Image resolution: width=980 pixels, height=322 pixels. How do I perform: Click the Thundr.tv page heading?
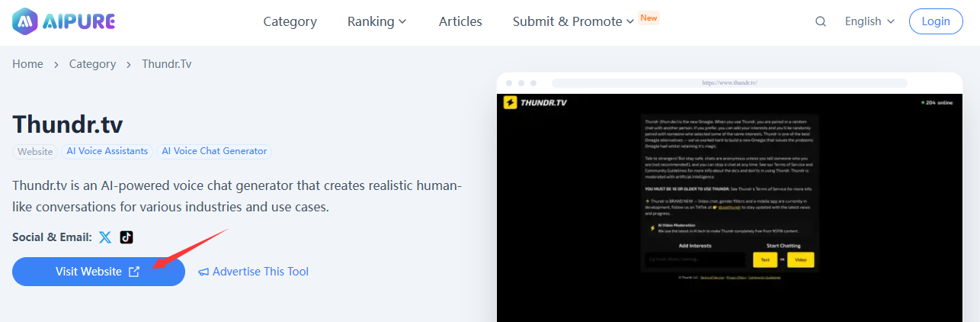[68, 124]
